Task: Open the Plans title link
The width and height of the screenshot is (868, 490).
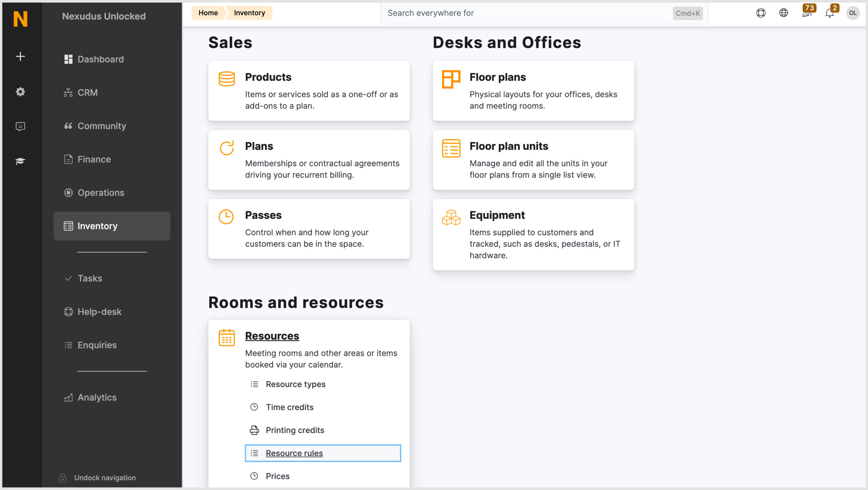Action: tap(259, 146)
